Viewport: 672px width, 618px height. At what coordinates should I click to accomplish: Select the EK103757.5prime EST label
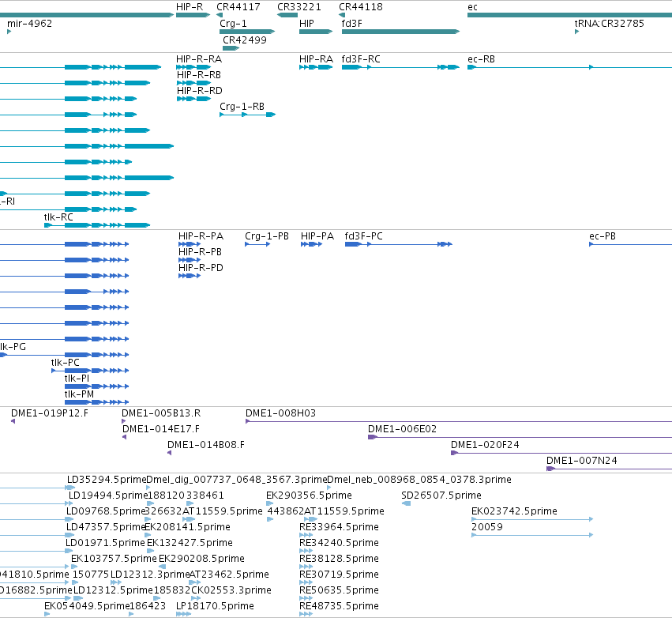click(114, 559)
